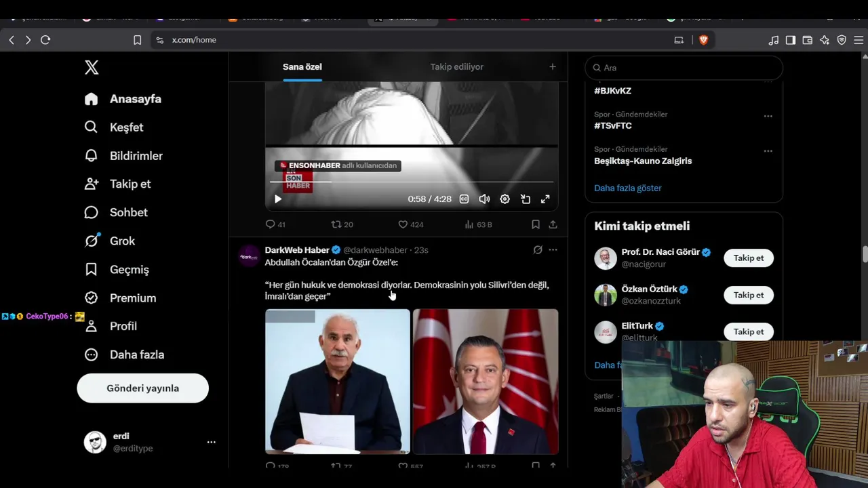Switch to the Takip ediliyor tab
The height and width of the screenshot is (488, 868).
pyautogui.click(x=457, y=67)
